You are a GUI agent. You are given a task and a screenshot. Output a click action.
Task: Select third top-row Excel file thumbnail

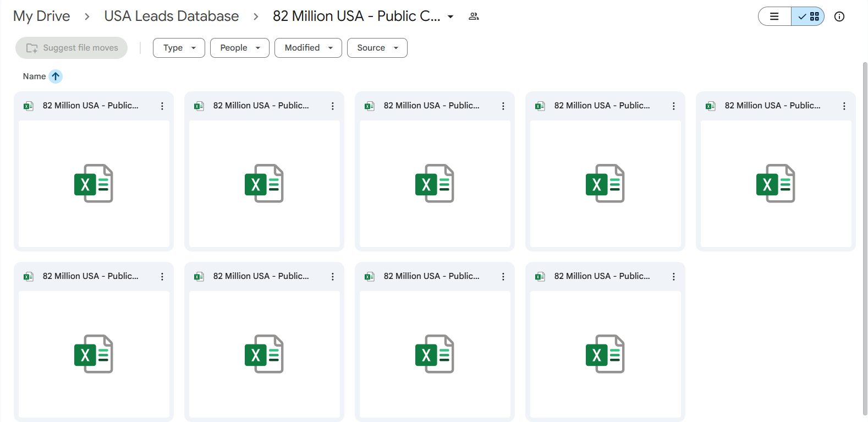click(x=435, y=184)
